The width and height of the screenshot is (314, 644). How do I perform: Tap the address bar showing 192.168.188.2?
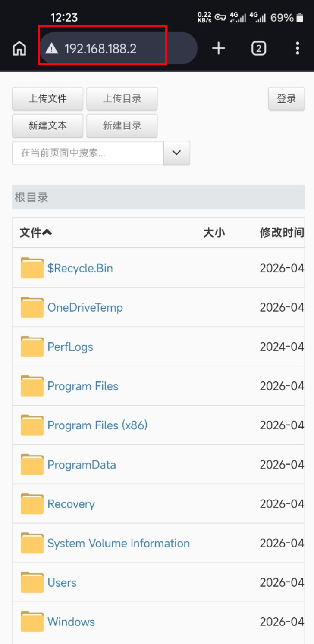(116, 49)
